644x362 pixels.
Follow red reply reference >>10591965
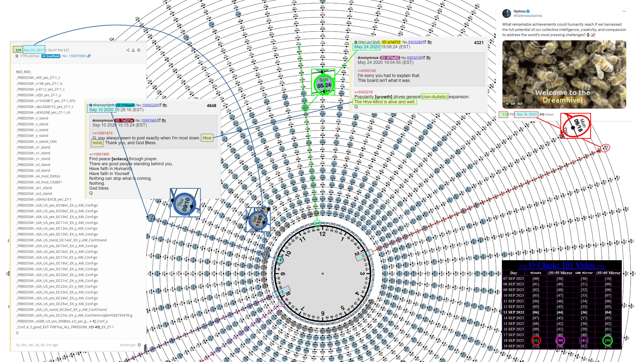point(99,154)
